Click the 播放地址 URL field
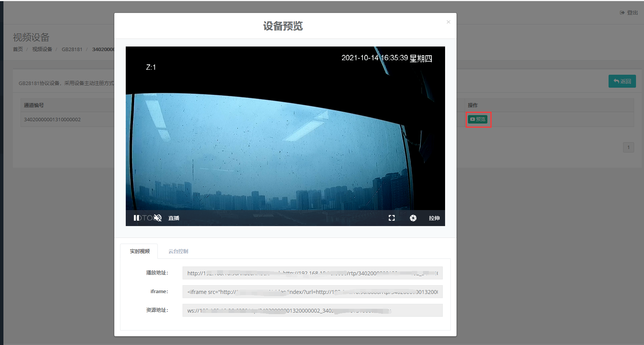The width and height of the screenshot is (644, 345). tap(312, 273)
